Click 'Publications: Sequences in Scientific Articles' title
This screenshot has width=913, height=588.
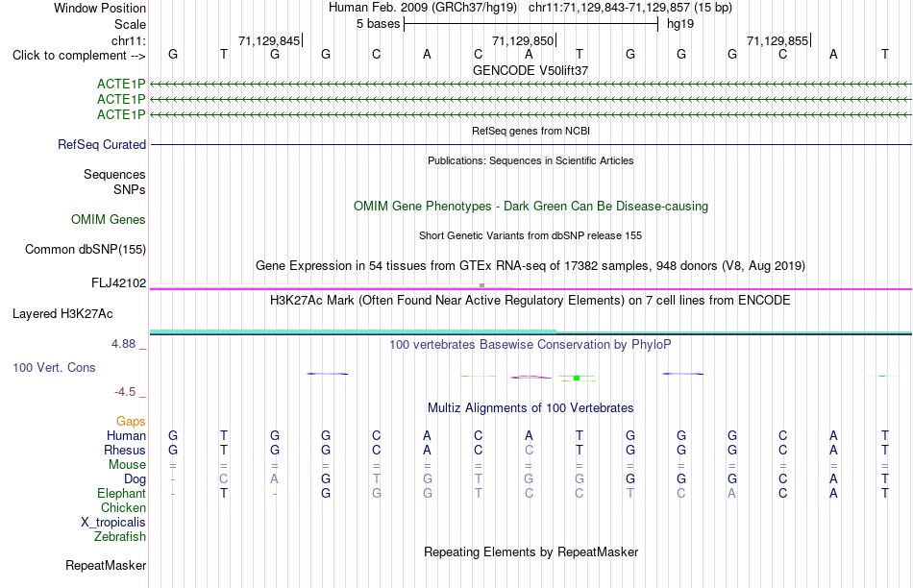coord(531,160)
